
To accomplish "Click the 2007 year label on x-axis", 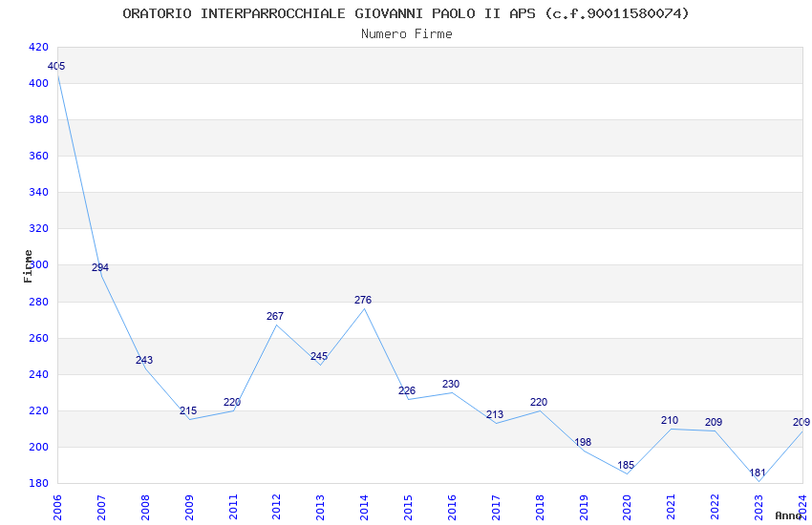I will pyautogui.click(x=100, y=507).
